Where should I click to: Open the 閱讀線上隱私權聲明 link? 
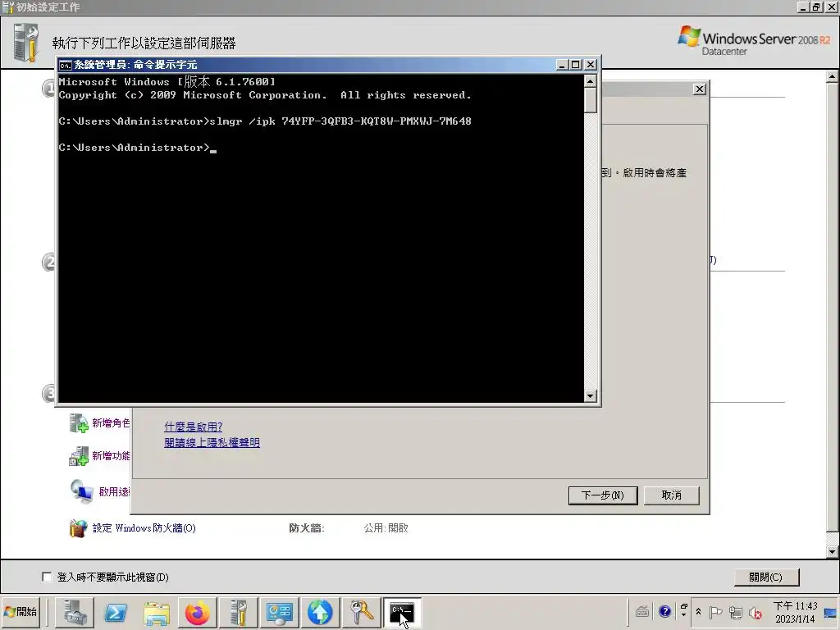pos(212,442)
